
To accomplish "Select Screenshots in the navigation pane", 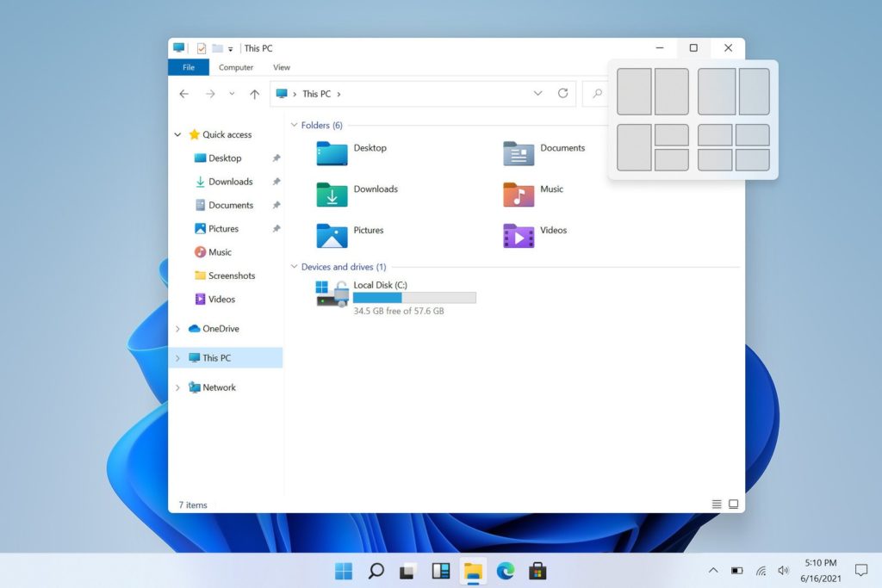I will pyautogui.click(x=231, y=276).
